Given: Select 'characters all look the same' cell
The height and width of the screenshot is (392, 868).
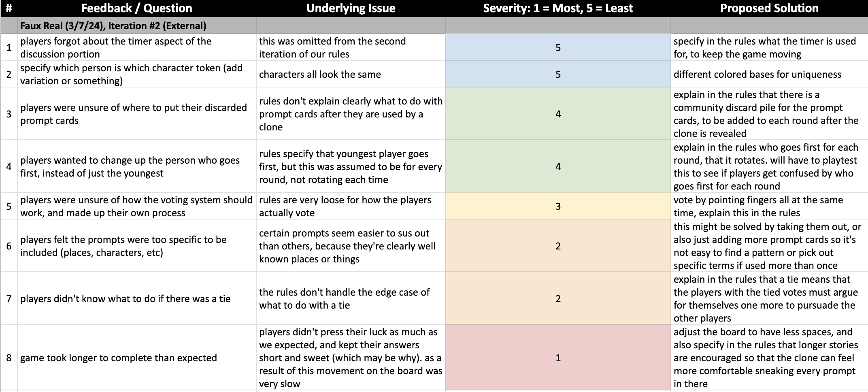Looking at the screenshot, I should pyautogui.click(x=351, y=74).
